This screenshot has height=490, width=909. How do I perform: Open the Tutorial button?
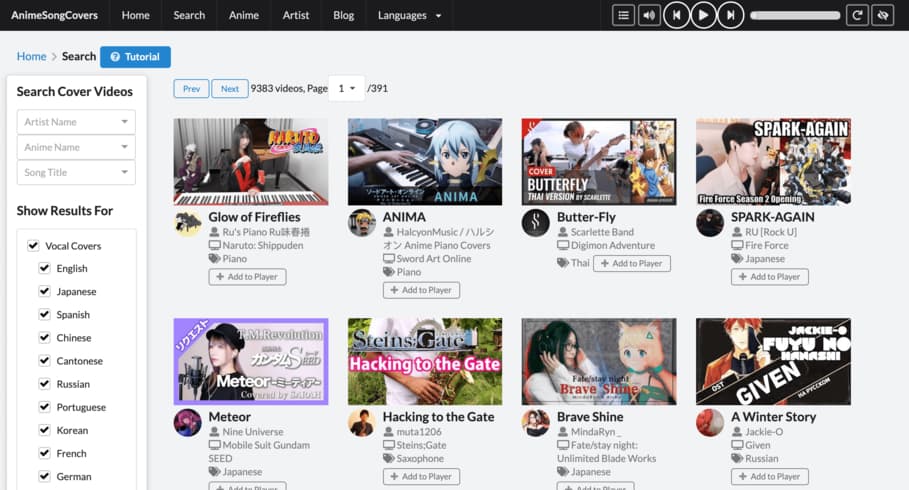pyautogui.click(x=135, y=57)
